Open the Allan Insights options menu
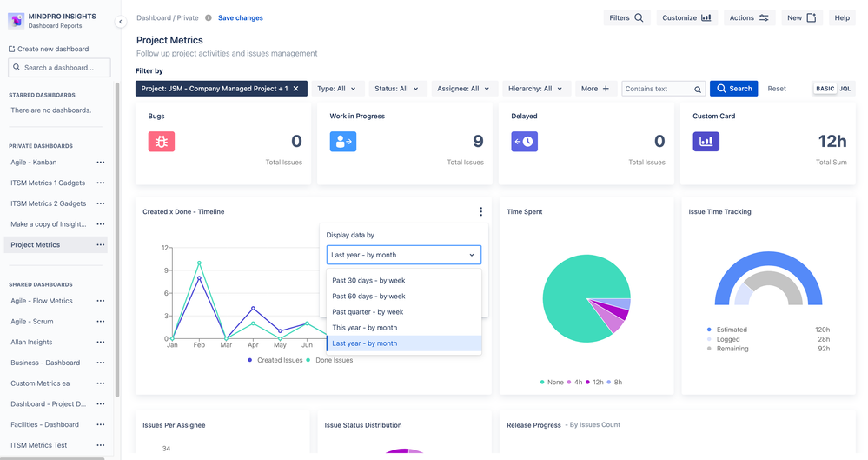868x460 pixels. (100, 342)
